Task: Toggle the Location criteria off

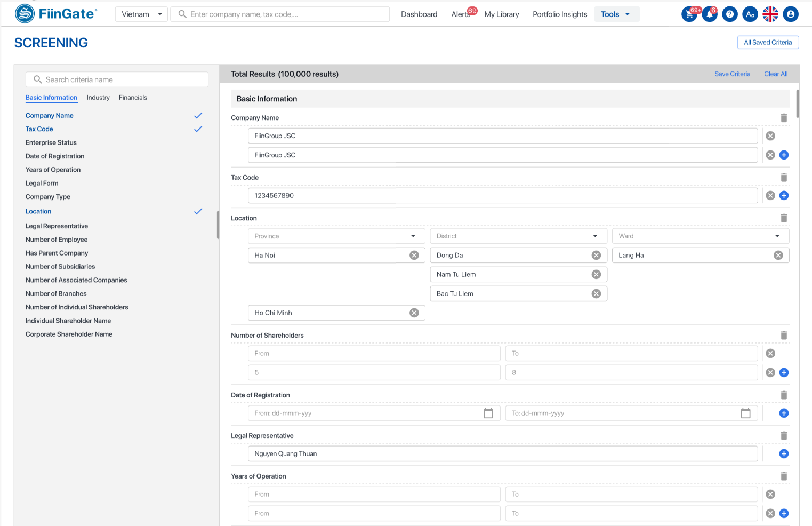Action: [198, 212]
